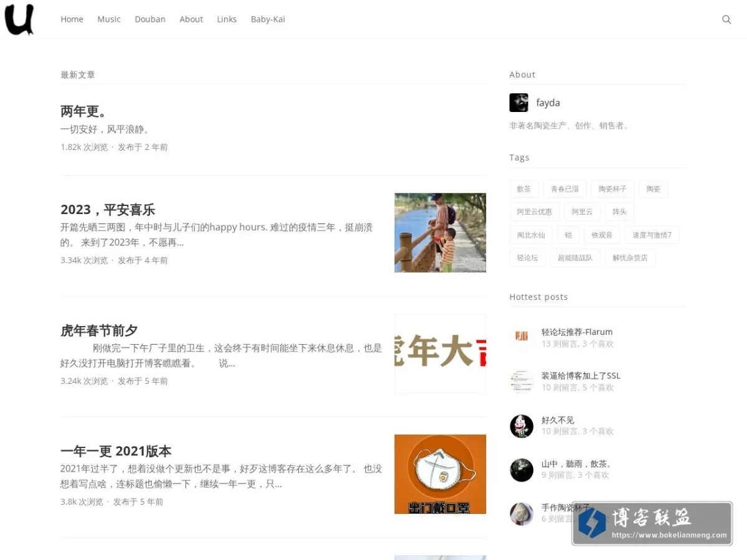Click fayda's avatar in the About section
Viewport: 747px width, 560px height.
click(x=519, y=103)
